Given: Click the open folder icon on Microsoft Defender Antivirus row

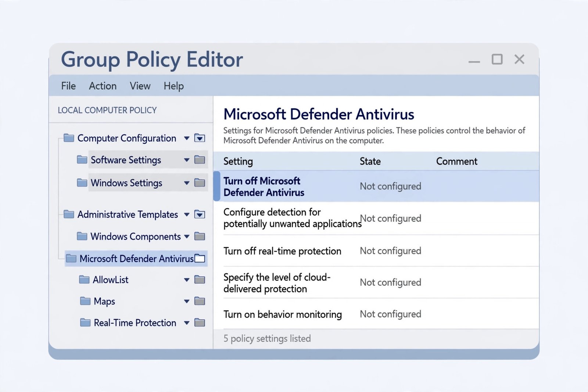Looking at the screenshot, I should 200,258.
